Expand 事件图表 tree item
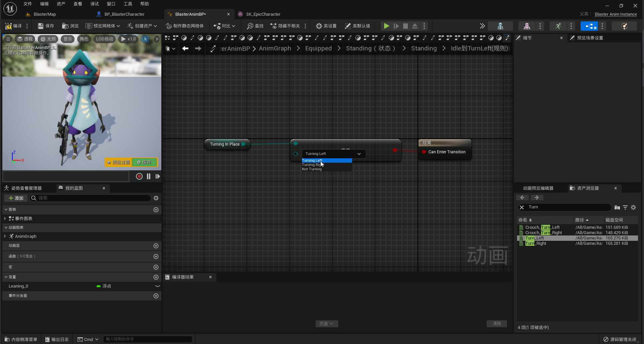 click(x=5, y=218)
